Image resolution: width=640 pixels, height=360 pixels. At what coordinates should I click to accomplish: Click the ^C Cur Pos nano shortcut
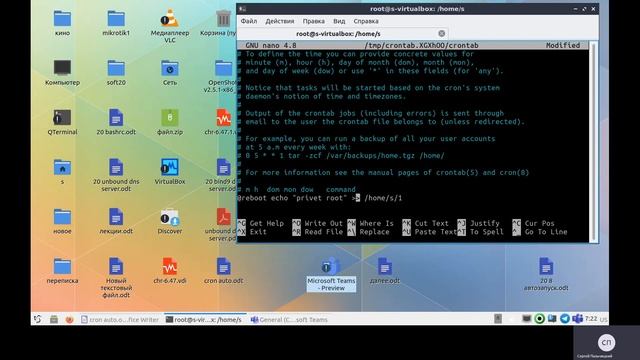pyautogui.click(x=533, y=223)
